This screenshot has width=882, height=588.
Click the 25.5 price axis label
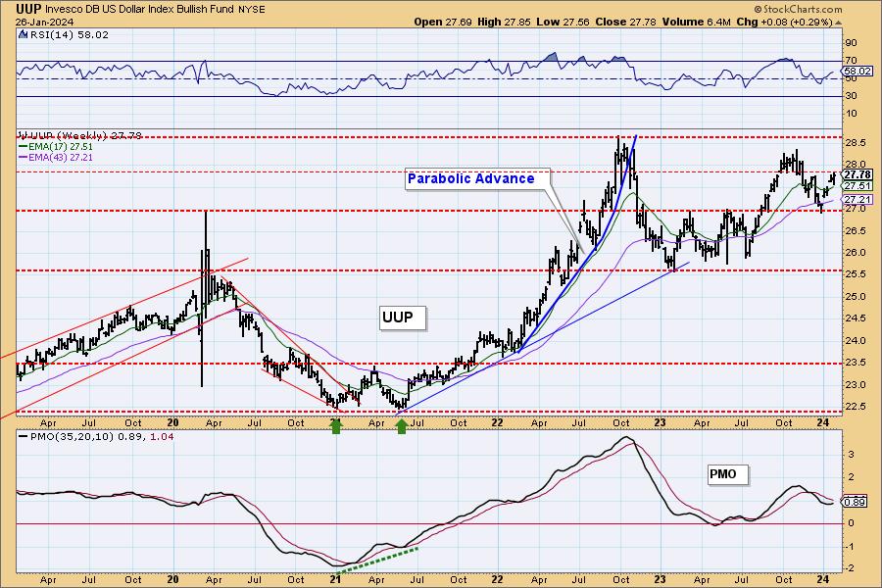(x=854, y=275)
